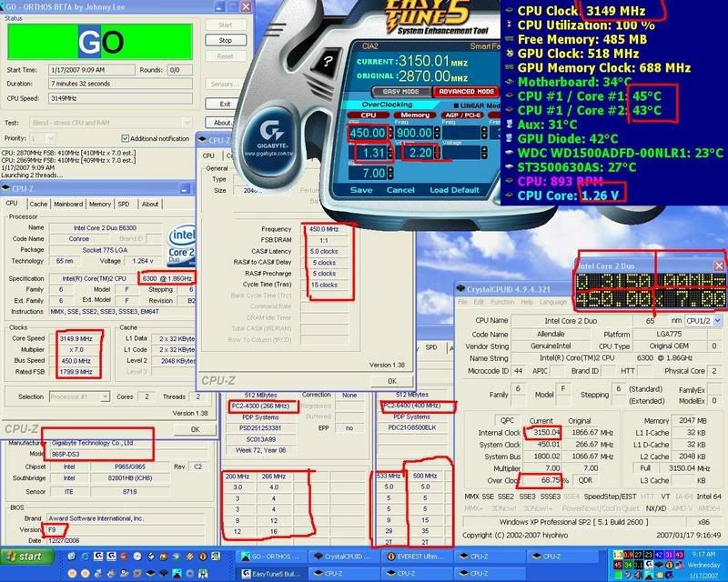Click Save in EasyTune5
The image size is (728, 582).
pyautogui.click(x=361, y=190)
